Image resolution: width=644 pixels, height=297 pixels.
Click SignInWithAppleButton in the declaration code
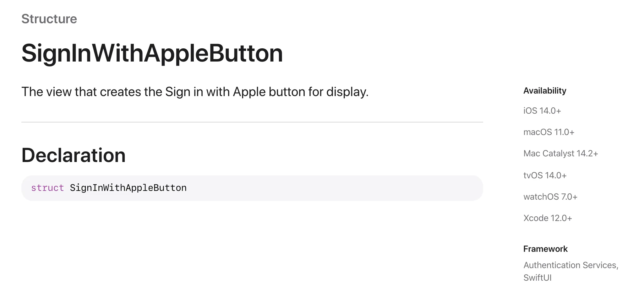pos(128,188)
